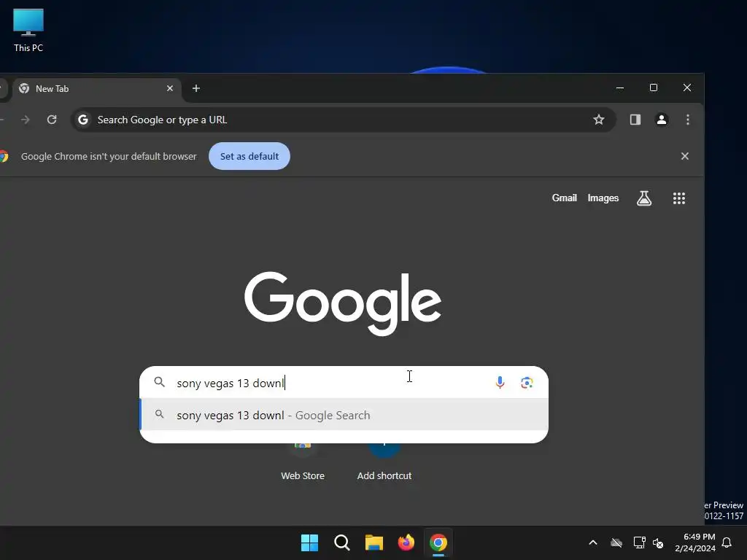Click the Web Store shortcut label
The height and width of the screenshot is (560, 747).
click(x=303, y=475)
